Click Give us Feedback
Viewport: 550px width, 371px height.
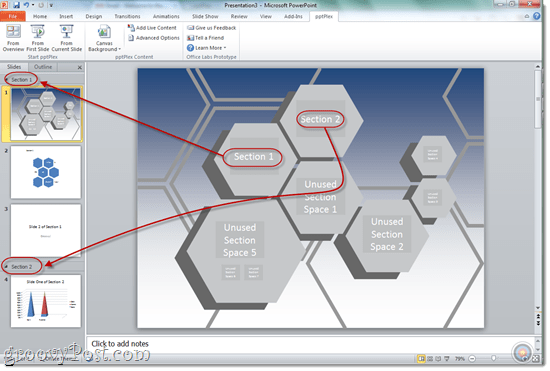click(x=212, y=28)
